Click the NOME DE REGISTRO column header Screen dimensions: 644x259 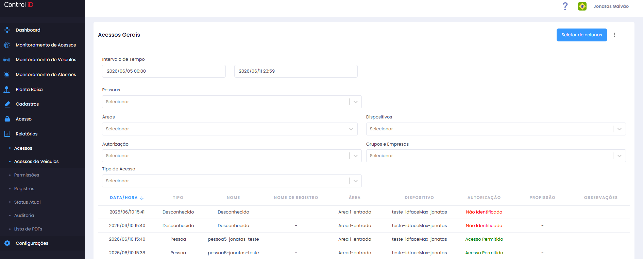[x=296, y=198]
